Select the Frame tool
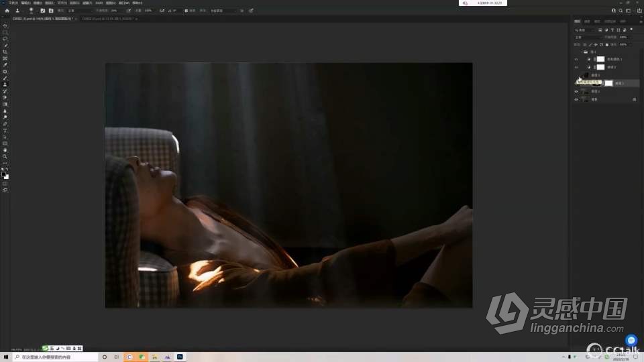Screen dimensions: 644x362 pyautogui.click(x=5, y=59)
